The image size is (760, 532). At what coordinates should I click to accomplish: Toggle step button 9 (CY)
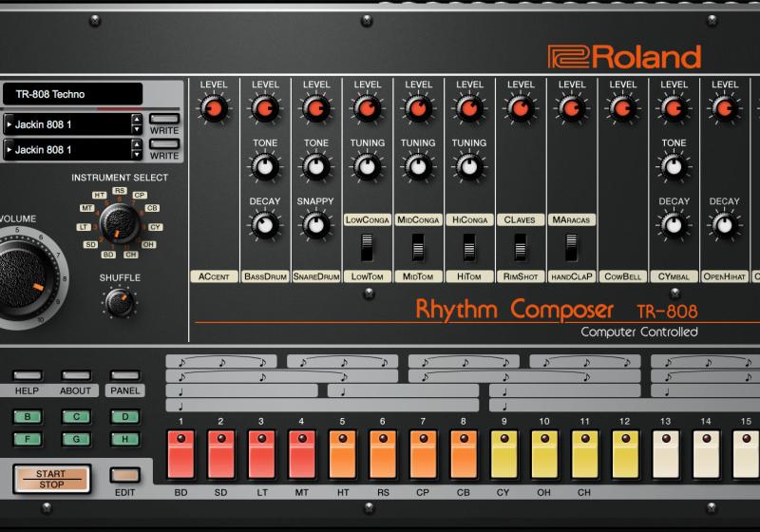pos(504,454)
